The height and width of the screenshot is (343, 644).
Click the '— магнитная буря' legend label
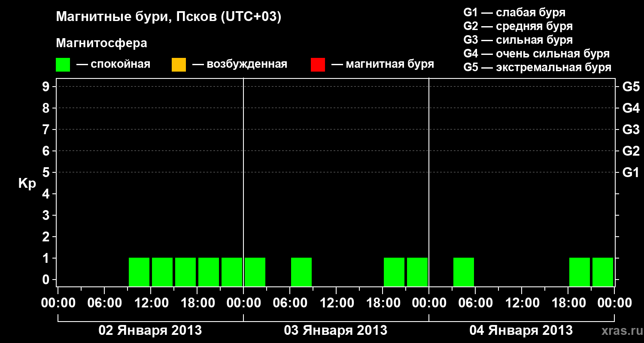click(x=383, y=65)
